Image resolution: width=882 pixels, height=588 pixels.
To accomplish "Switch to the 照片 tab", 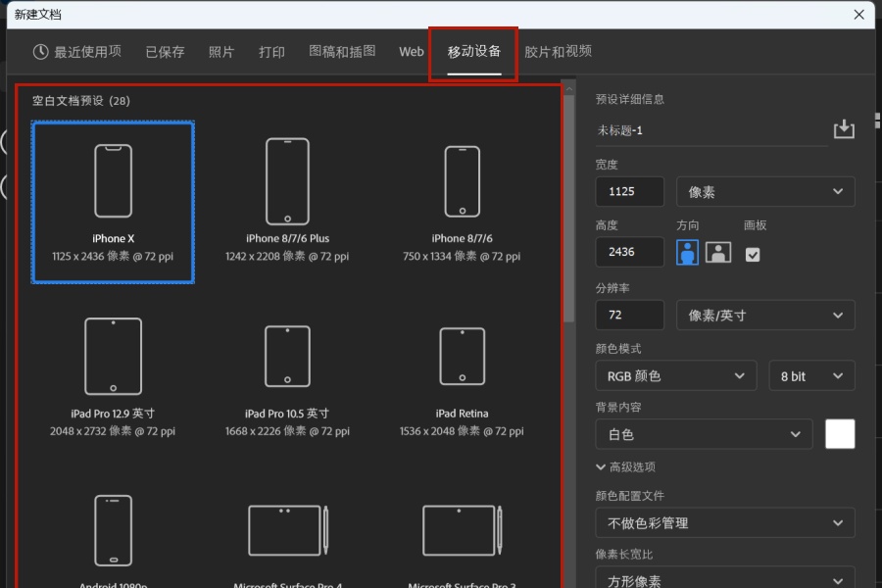I will (x=221, y=52).
